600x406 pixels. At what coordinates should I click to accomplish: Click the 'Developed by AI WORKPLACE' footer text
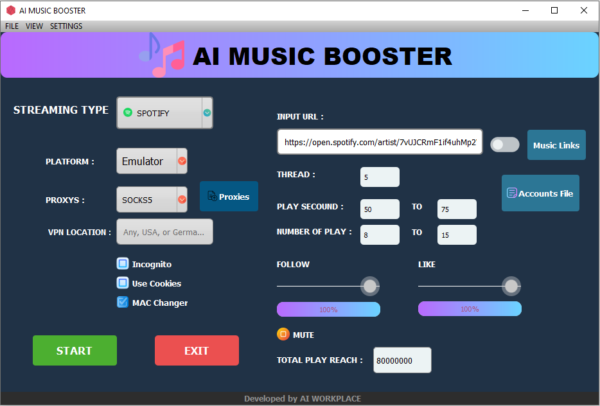[302, 399]
